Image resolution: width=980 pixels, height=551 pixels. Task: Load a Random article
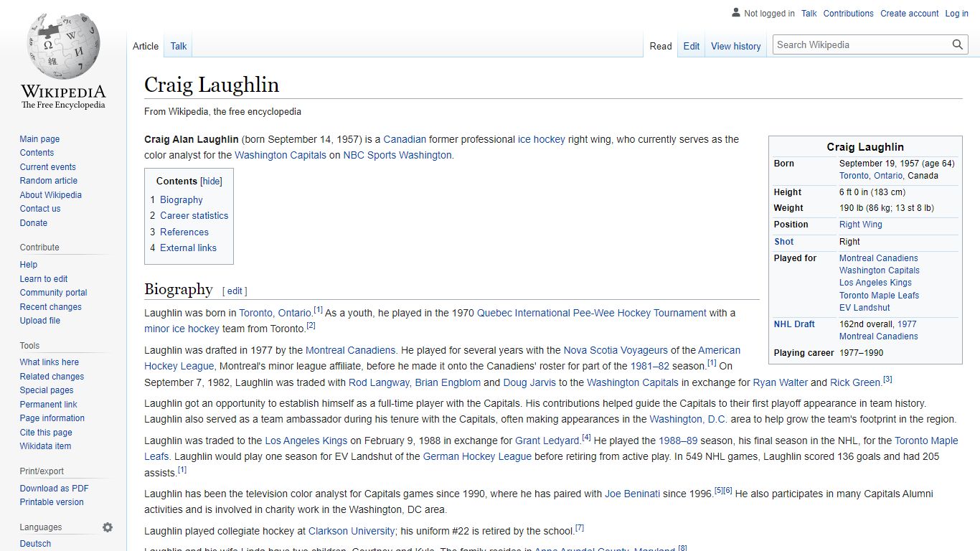click(49, 181)
